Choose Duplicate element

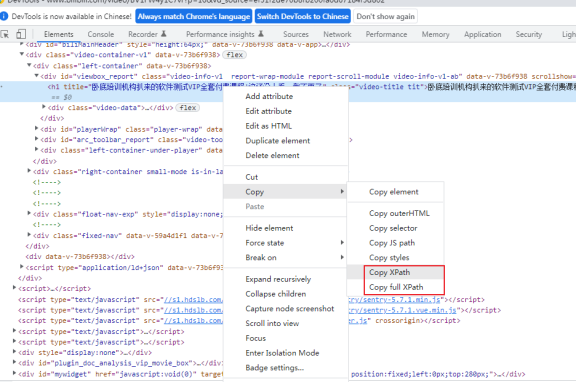285,141
